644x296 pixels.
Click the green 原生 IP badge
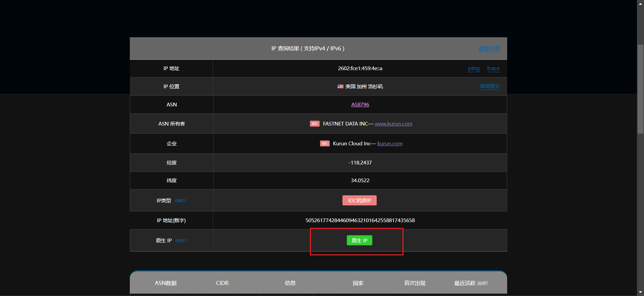click(360, 240)
